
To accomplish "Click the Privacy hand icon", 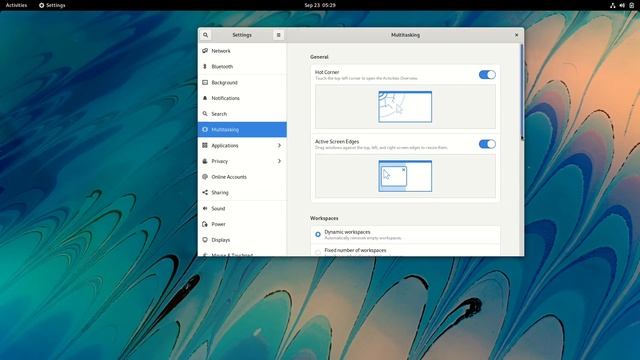I will pos(205,161).
